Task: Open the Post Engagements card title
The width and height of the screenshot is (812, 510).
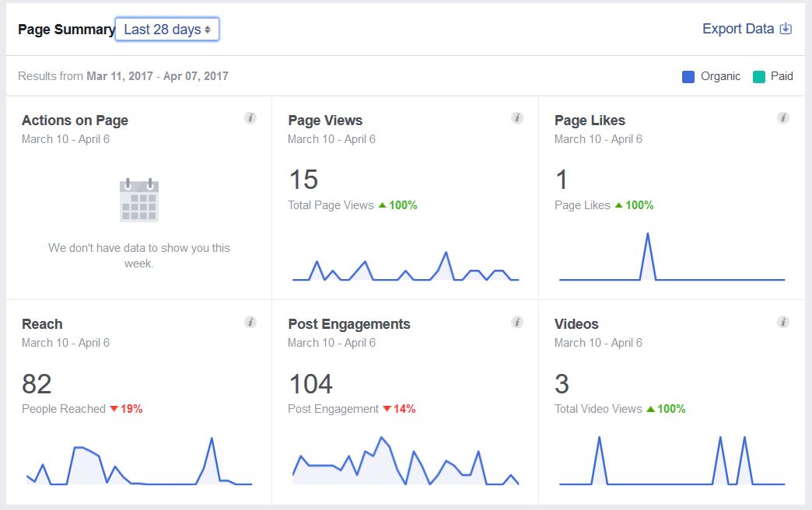Action: point(349,324)
